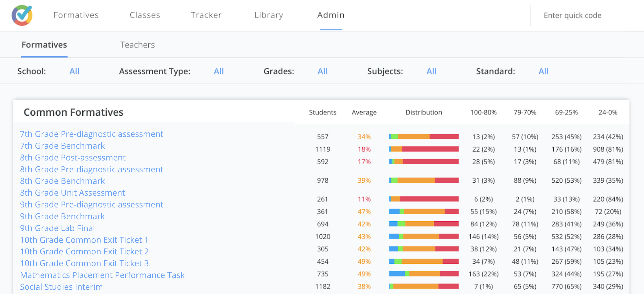Open Mathematics Placement Performance Task
The width and height of the screenshot is (644, 294).
click(102, 275)
